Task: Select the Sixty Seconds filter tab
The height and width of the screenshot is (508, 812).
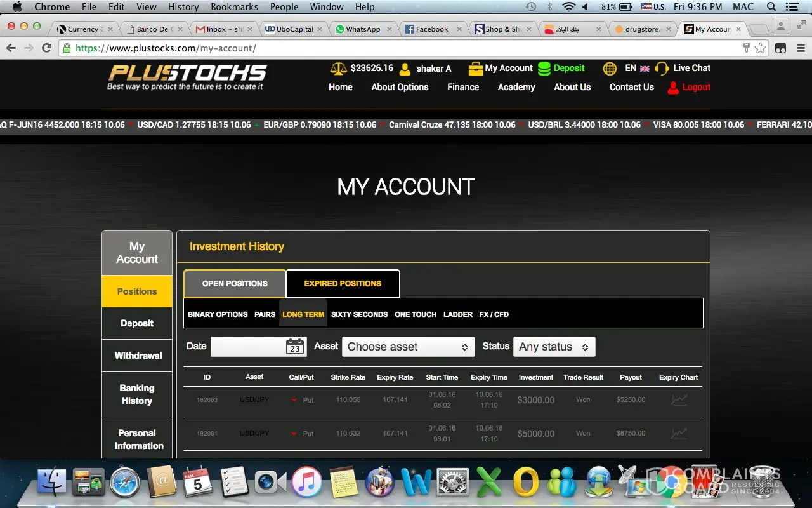Action: pos(360,314)
